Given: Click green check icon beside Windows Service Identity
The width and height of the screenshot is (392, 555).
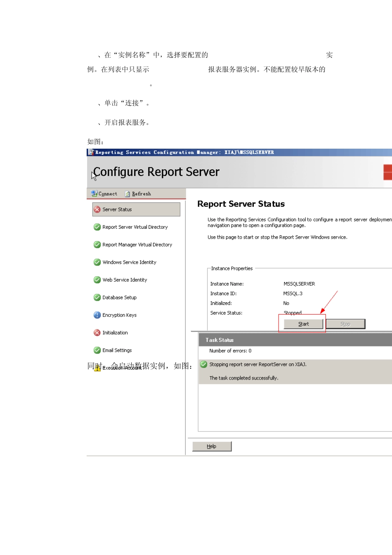Looking at the screenshot, I should click(x=97, y=262).
